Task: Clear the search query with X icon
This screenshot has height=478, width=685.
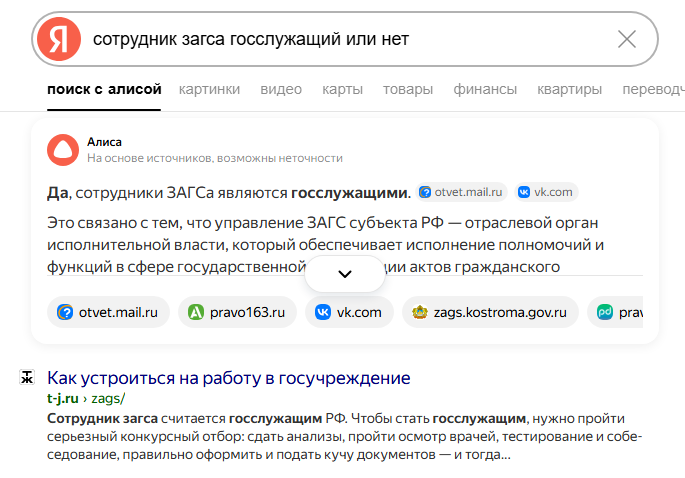Action: 627,39
